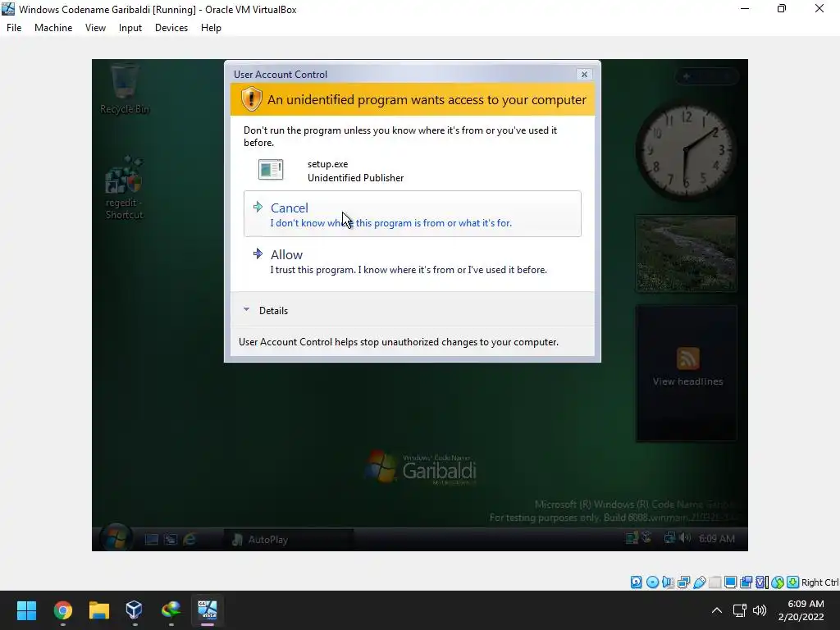Open the Windows 11 Start menu
The height and width of the screenshot is (630, 840).
[x=26, y=610]
